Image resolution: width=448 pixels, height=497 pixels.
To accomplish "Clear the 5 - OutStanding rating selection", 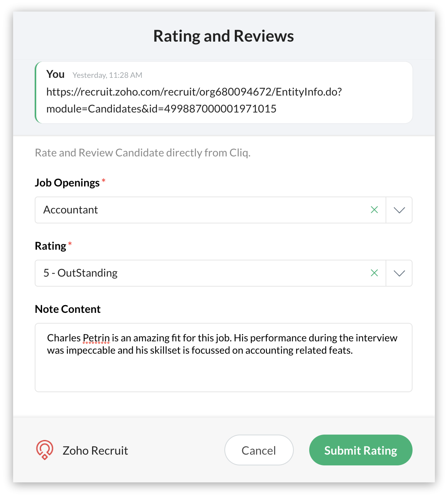I will (374, 273).
